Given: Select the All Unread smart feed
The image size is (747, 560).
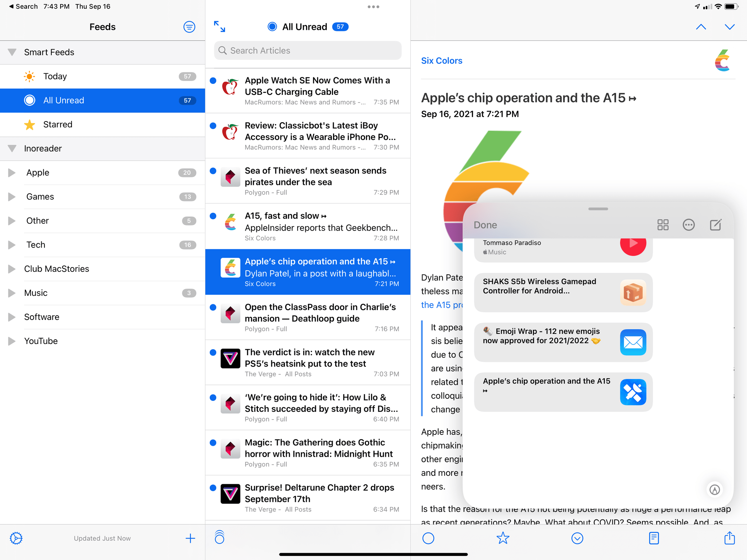Looking at the screenshot, I should tap(102, 100).
